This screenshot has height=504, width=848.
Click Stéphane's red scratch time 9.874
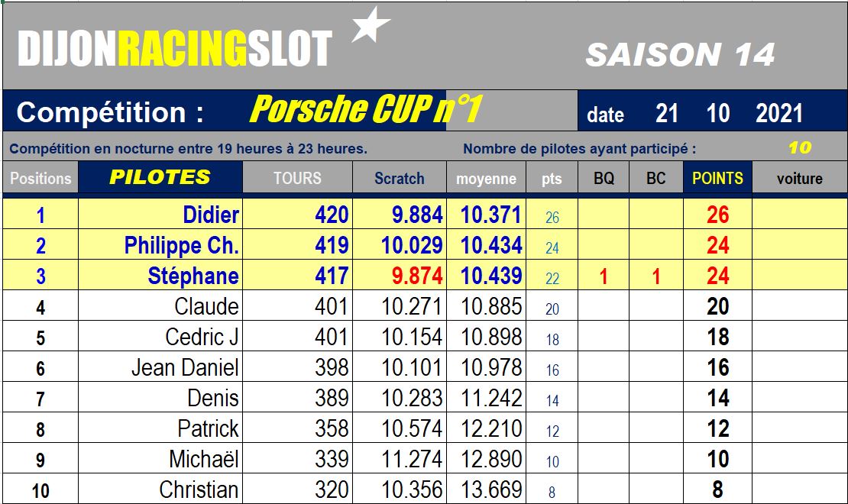399,275
